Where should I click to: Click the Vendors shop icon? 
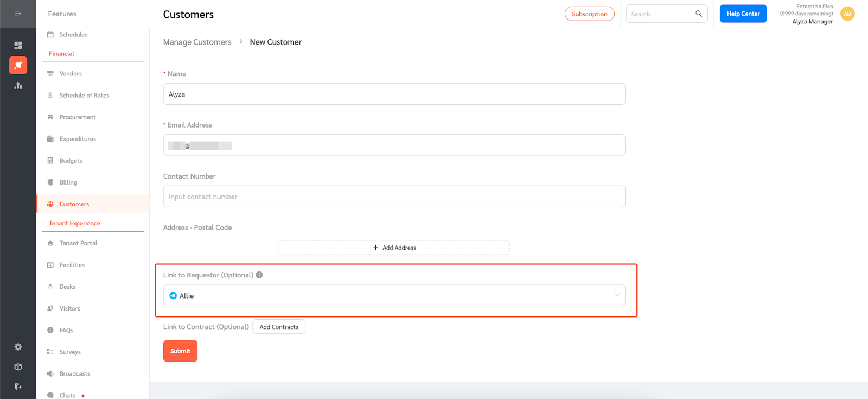(50, 73)
